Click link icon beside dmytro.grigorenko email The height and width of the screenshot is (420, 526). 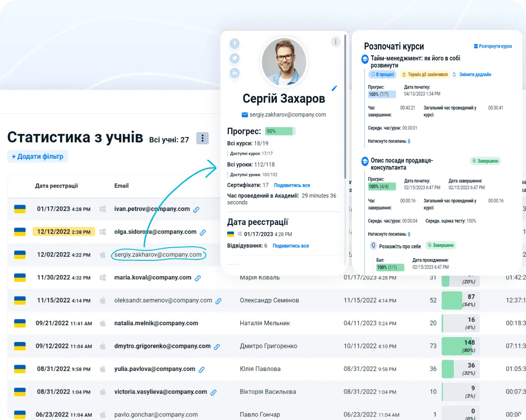point(217,347)
